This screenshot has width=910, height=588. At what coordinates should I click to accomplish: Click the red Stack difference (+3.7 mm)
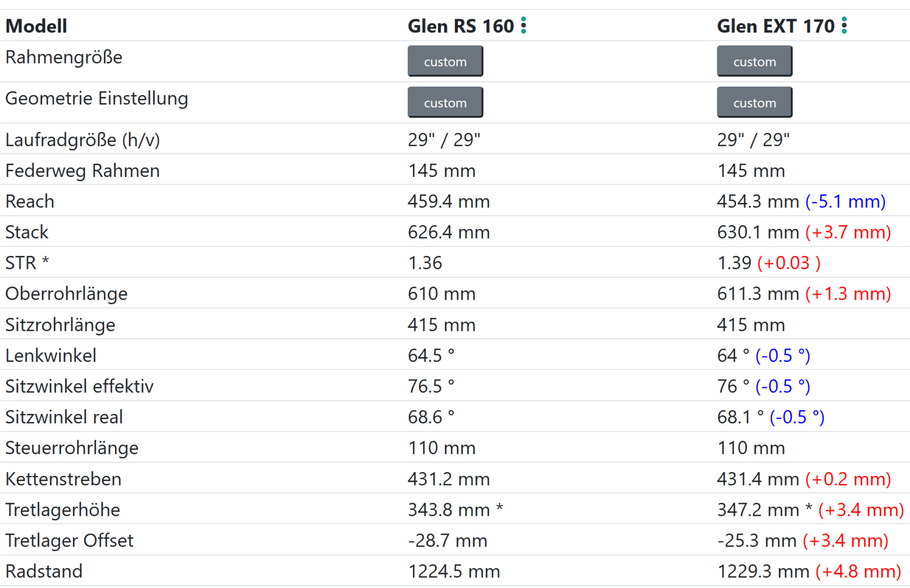coord(848,232)
